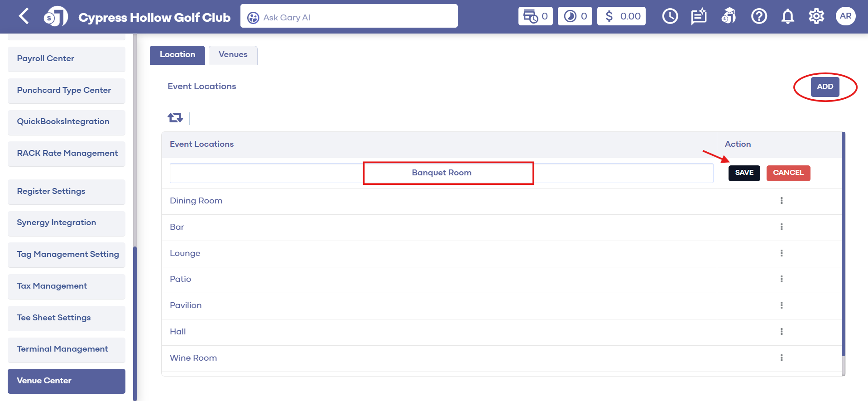Open the notes with sparkle icon
Image resolution: width=868 pixels, height=401 pixels.
(x=699, y=16)
